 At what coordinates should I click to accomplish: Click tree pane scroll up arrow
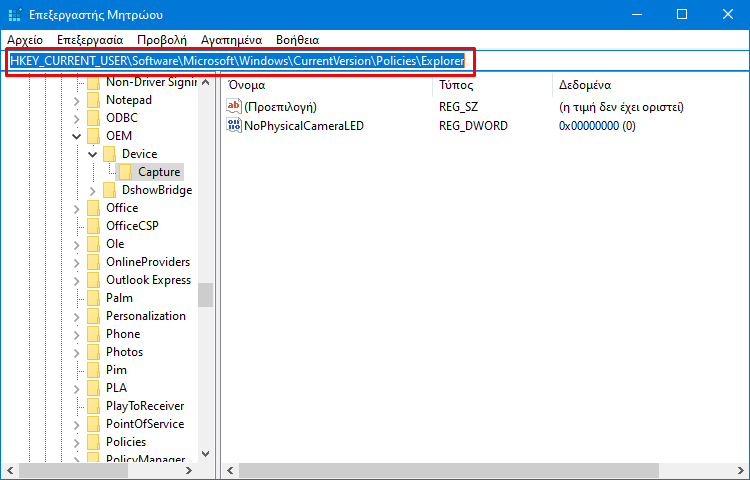206,82
